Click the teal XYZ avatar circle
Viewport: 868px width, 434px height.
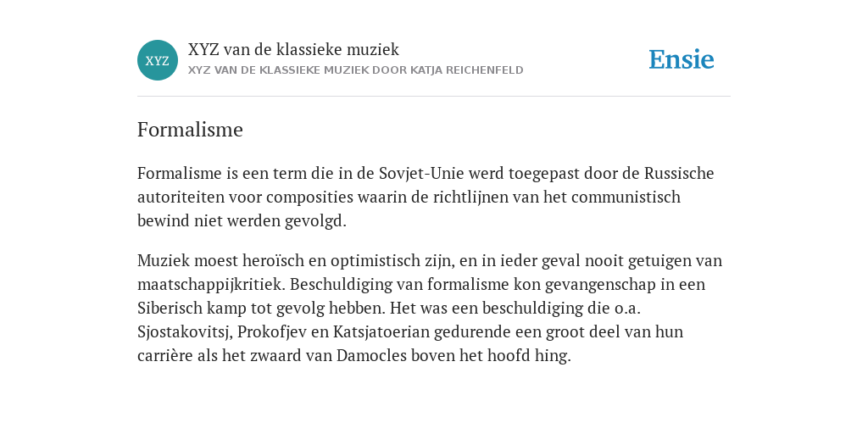pos(158,60)
